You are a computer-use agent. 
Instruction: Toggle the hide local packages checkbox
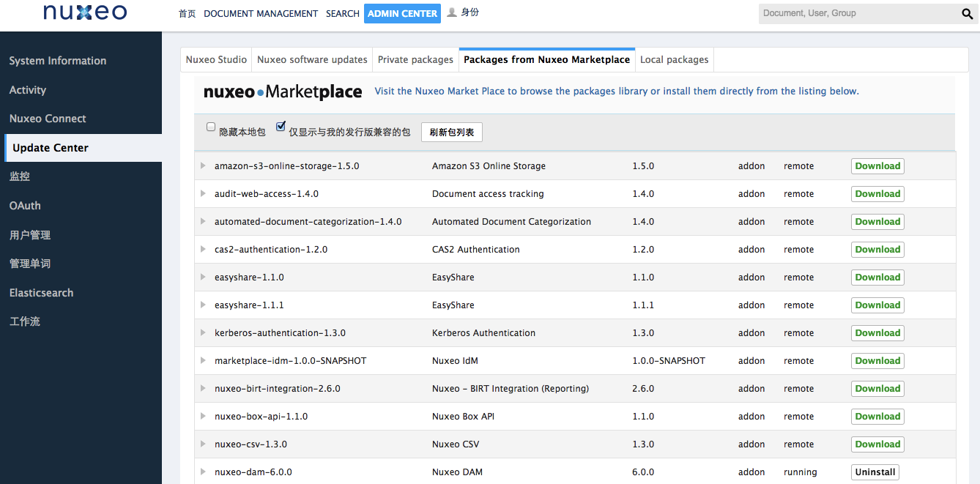coord(211,127)
